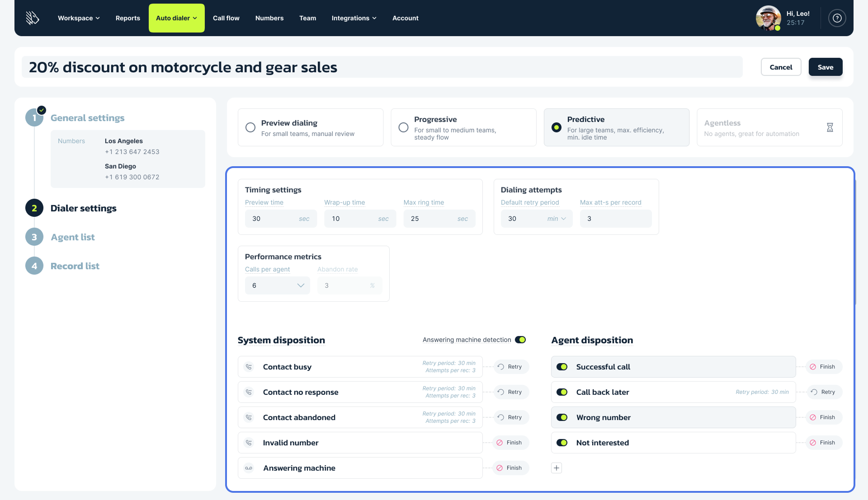Open the retry period min unit dropdown
This screenshot has height=500, width=868.
(x=557, y=219)
